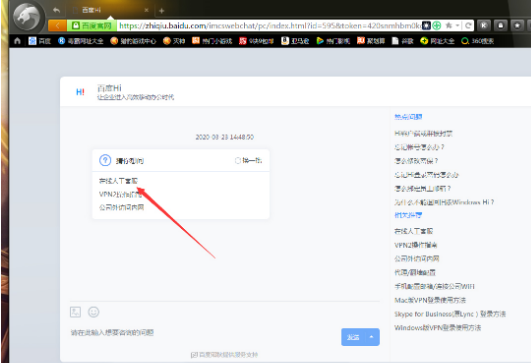Click the sidebar question mentioning Windows Hi
Screen dimensions: 531x363
pyautogui.click(x=444, y=202)
